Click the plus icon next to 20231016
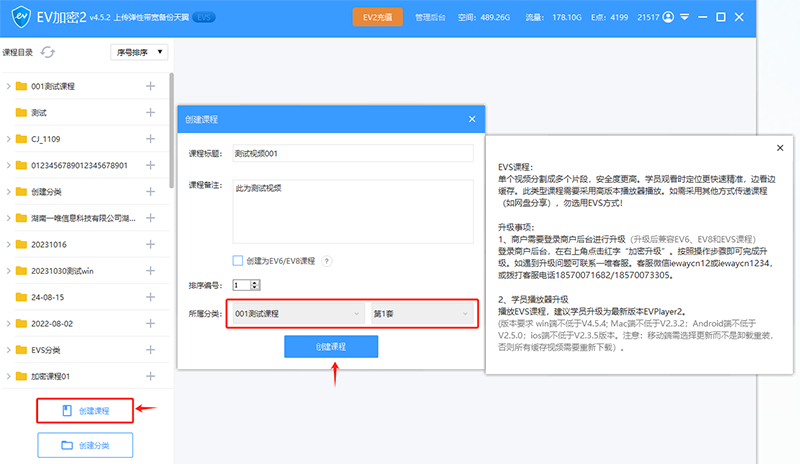 [x=151, y=244]
